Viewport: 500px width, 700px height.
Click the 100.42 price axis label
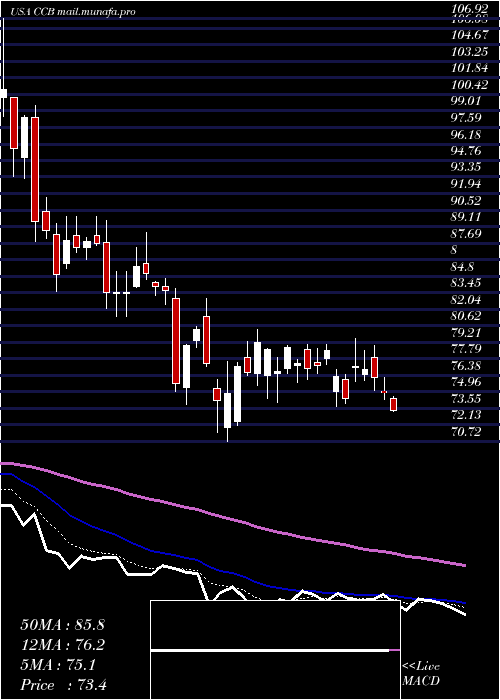tap(467, 84)
